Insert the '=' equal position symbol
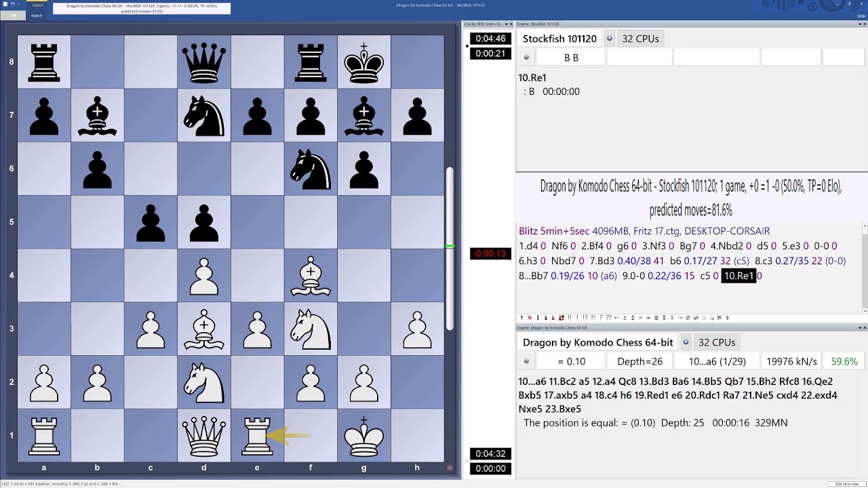The width and height of the screenshot is (868, 488). [x=640, y=317]
